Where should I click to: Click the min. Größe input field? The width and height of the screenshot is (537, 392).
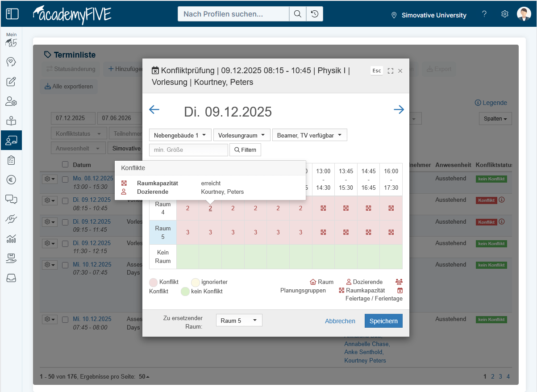tap(188, 150)
